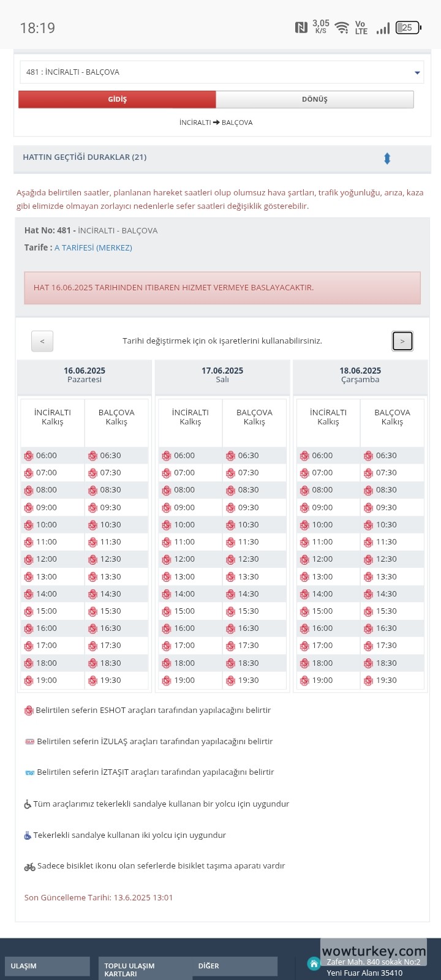Viewport: 441px width, 980px height.
Task: Click ESHOT icon beside Wednesday 19:30 departure
Action: pos(368,680)
